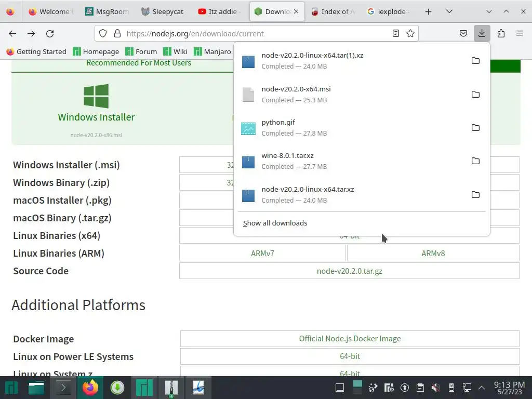The image size is (532, 399).
Task: Show folder for node-v20.2.0-x64.msi download
Action: point(475,95)
